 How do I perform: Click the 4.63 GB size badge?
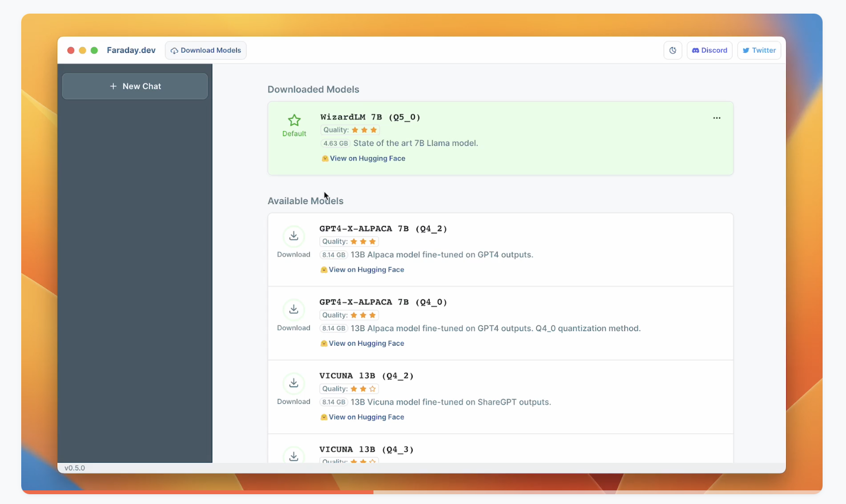tap(335, 144)
